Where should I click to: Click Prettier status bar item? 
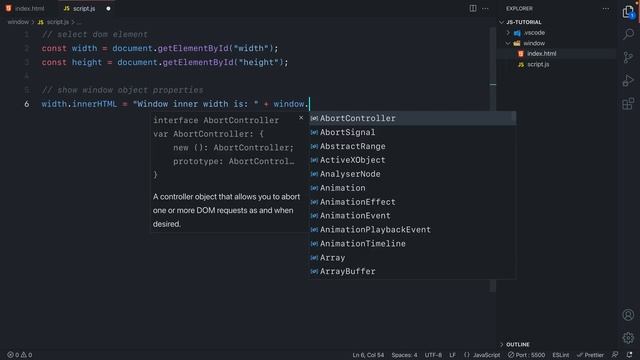[x=590, y=355]
